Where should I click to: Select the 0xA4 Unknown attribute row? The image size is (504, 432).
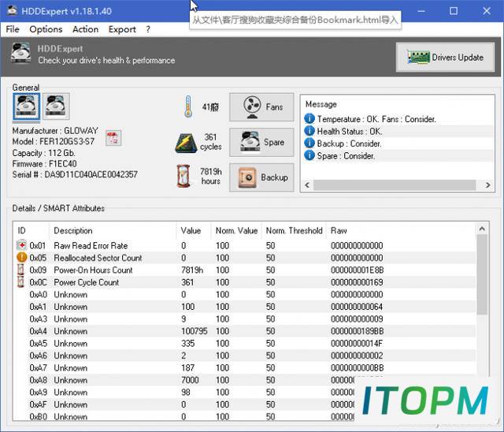[x=245, y=331]
